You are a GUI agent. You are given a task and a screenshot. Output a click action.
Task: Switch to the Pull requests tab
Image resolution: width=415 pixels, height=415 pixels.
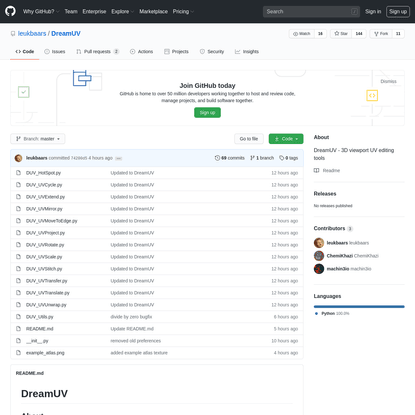click(x=98, y=52)
